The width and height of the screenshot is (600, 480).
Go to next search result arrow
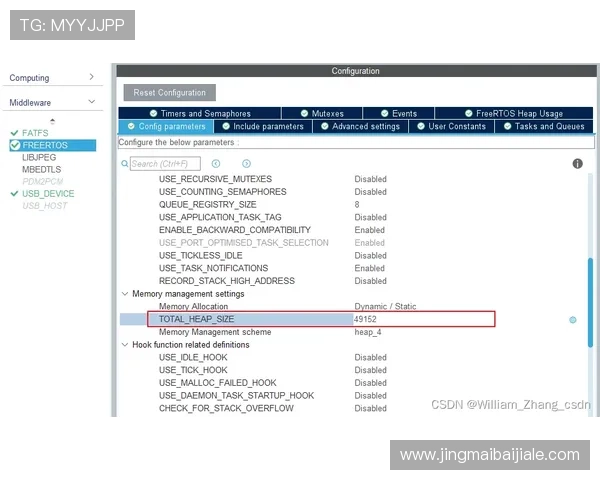[x=246, y=164]
